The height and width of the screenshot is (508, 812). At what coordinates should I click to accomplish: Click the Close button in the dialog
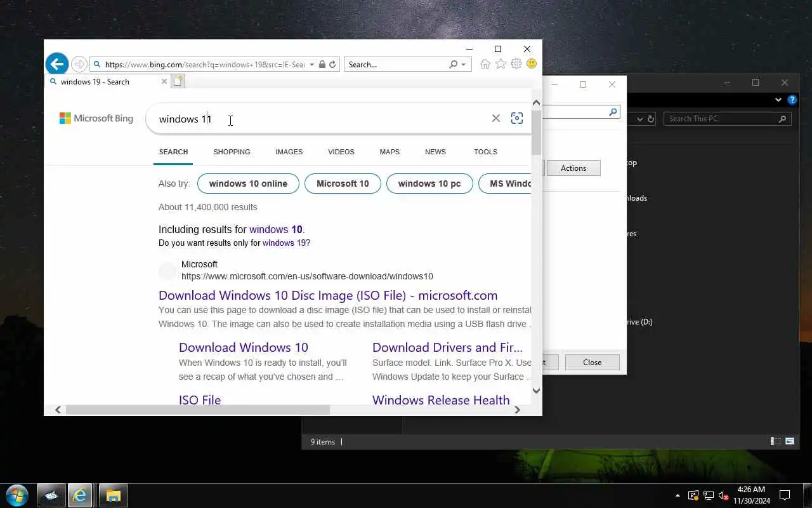coord(592,362)
